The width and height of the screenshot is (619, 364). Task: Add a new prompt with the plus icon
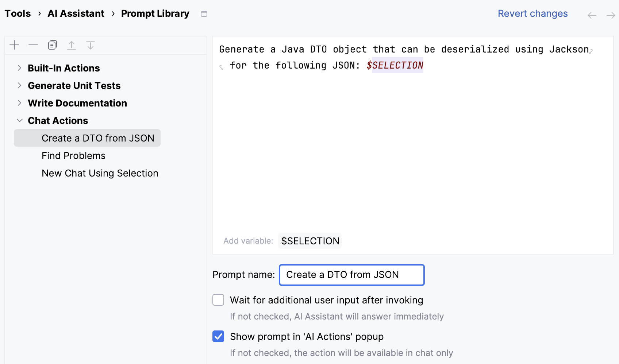14,45
